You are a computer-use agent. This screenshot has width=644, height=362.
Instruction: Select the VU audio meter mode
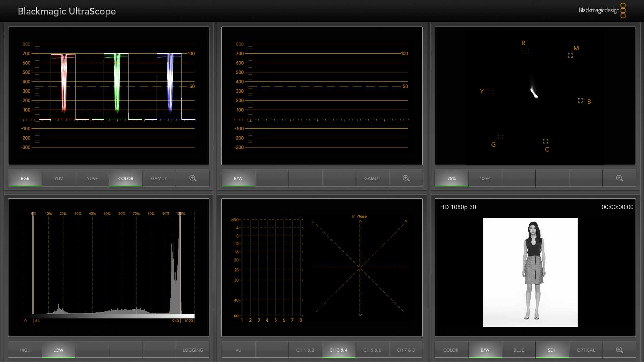coord(238,350)
